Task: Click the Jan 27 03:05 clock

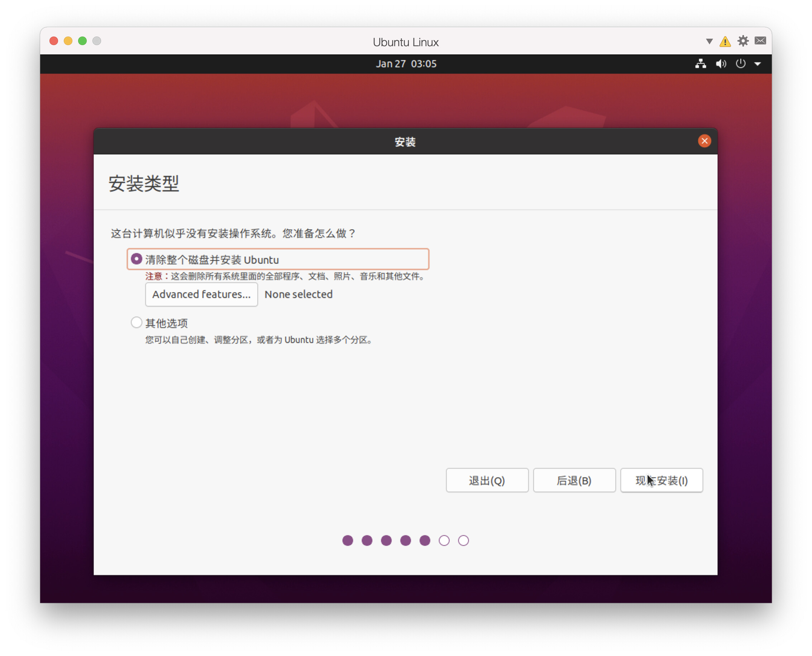Action: click(406, 64)
